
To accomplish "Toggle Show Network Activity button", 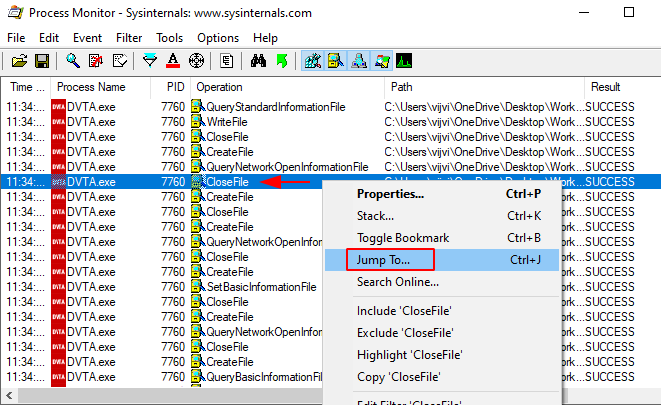I will point(359,61).
